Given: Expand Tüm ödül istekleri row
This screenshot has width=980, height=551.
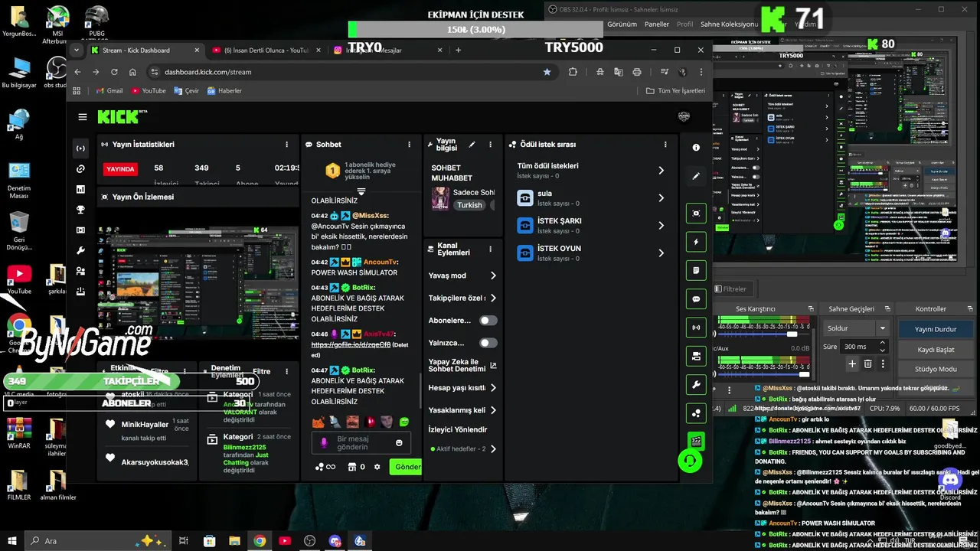Looking at the screenshot, I should 591,170.
